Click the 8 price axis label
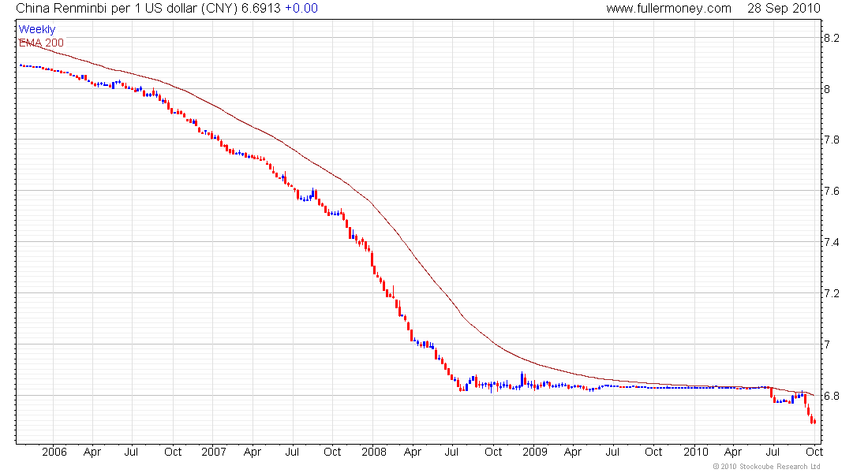868x473 pixels. (827, 89)
